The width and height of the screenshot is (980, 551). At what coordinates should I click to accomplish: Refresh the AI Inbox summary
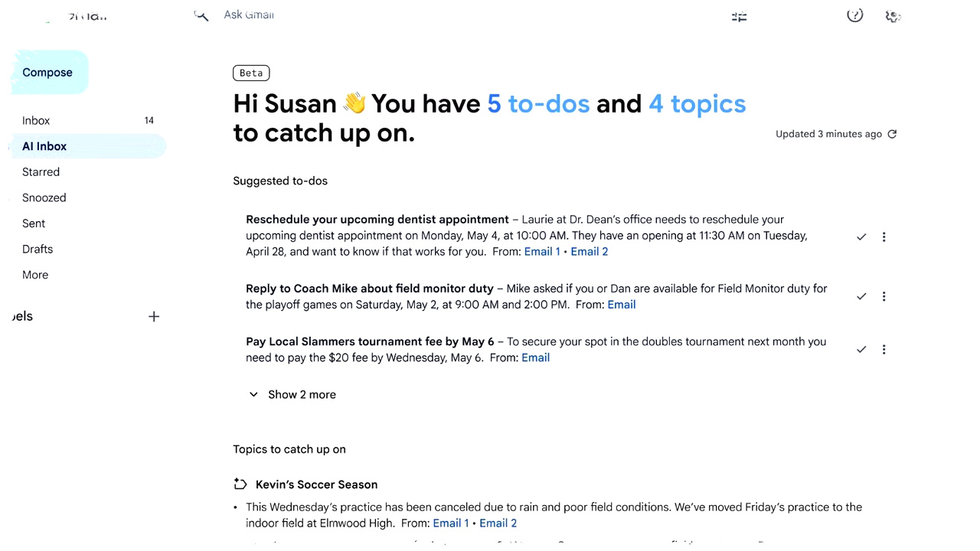click(x=892, y=134)
